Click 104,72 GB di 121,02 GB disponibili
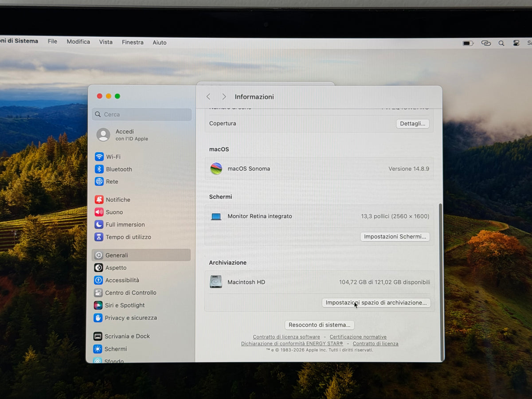 coord(384,282)
